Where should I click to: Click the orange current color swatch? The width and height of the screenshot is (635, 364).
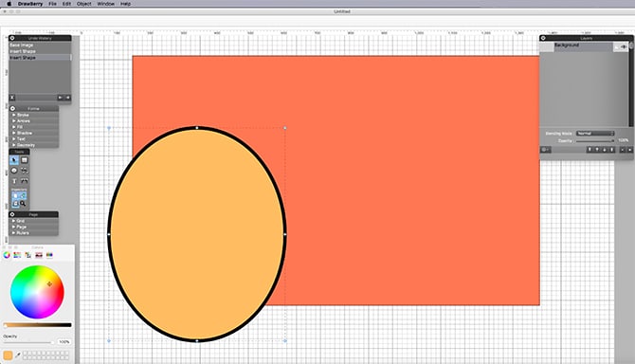8,355
